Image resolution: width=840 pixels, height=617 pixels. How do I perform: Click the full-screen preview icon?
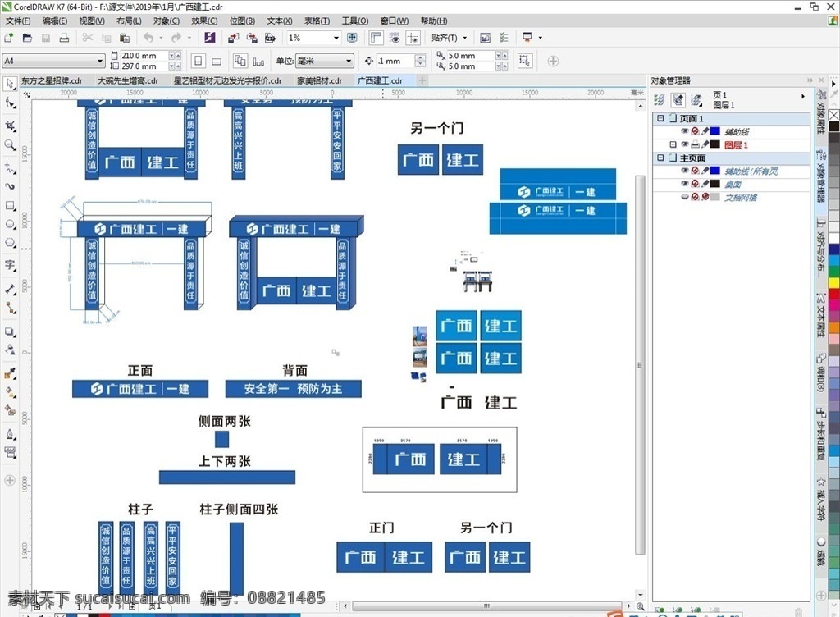click(352, 38)
